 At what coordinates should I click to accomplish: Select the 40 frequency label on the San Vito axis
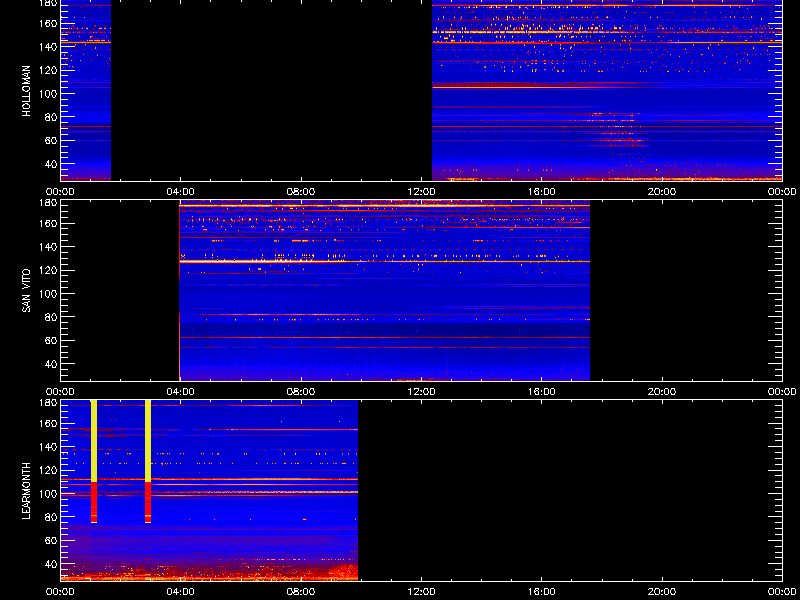click(51, 364)
